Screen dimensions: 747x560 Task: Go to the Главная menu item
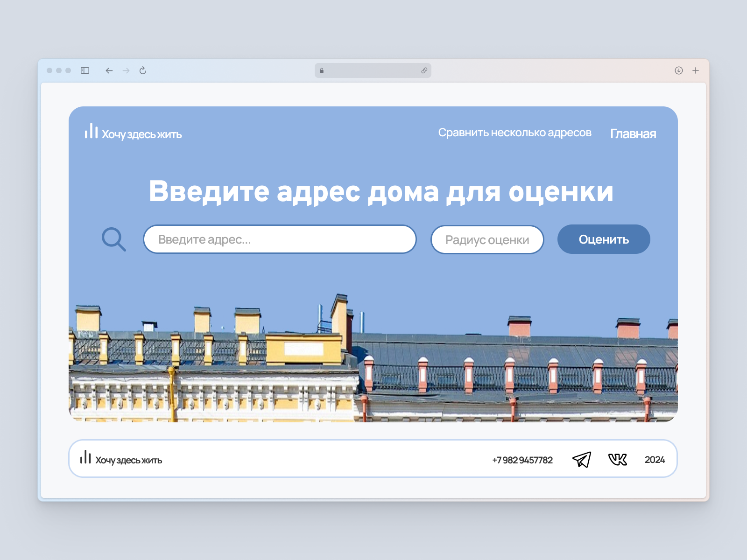(633, 133)
